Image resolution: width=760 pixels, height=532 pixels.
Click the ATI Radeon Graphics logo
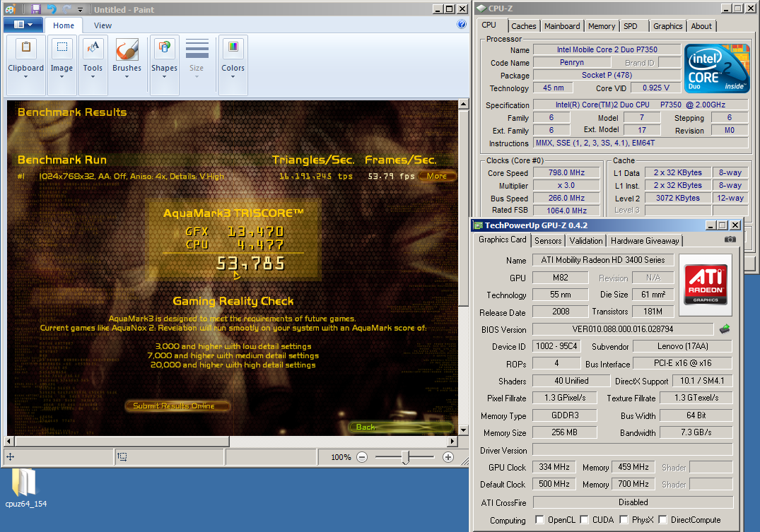click(x=706, y=285)
